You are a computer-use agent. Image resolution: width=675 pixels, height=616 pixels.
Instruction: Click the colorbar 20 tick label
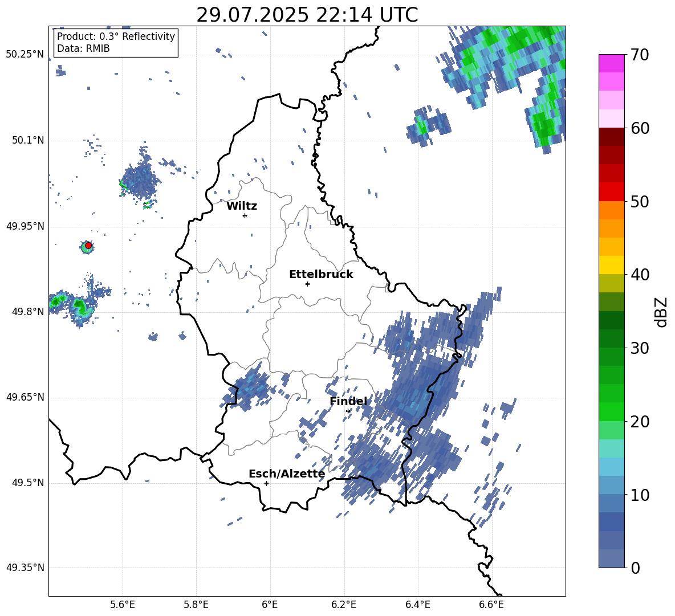click(x=640, y=422)
